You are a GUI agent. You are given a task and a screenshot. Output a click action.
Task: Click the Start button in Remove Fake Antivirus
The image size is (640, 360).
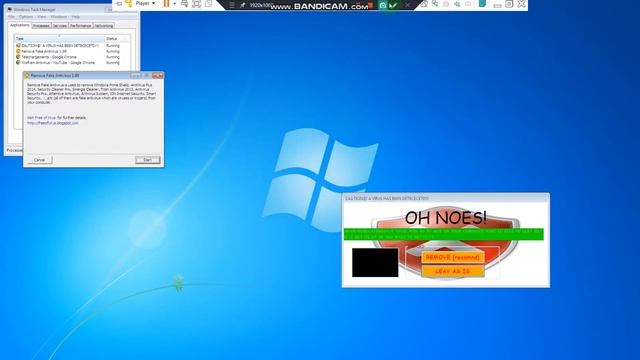148,160
